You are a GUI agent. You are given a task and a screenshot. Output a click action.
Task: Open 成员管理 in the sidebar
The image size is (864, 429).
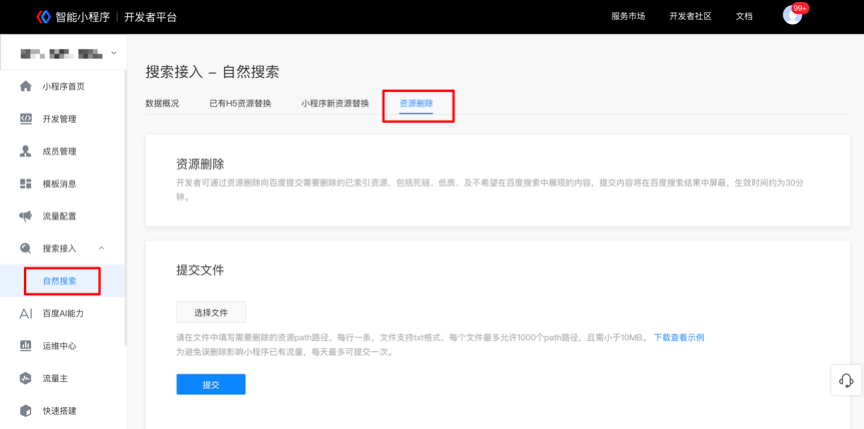pos(60,151)
